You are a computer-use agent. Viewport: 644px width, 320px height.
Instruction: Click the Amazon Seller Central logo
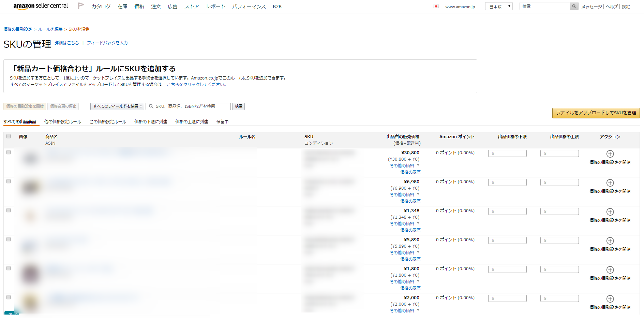41,6
